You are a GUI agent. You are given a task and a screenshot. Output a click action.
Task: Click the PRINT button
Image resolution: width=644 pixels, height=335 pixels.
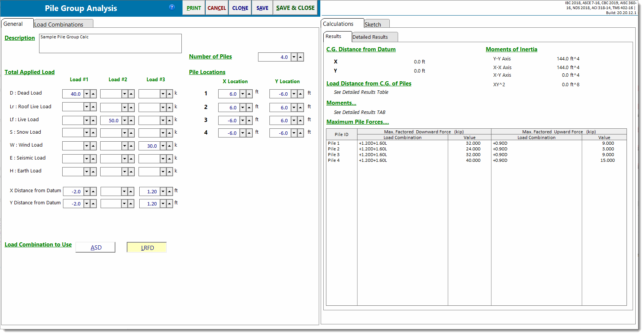click(194, 8)
